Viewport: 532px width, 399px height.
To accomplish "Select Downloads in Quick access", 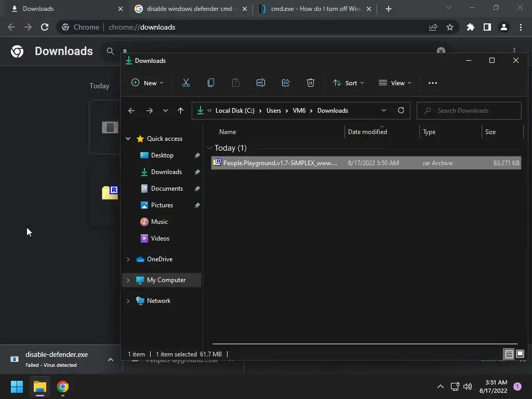I will point(166,172).
